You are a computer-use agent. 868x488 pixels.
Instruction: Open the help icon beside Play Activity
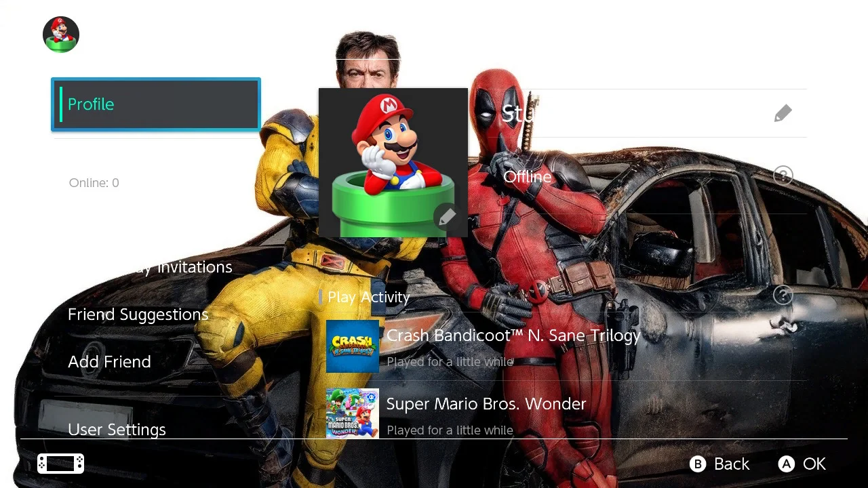[x=783, y=295]
